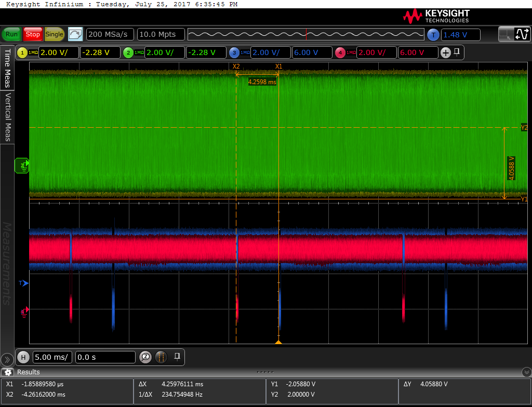
Task: Click the horizontal H settings icon
Action: point(23,357)
